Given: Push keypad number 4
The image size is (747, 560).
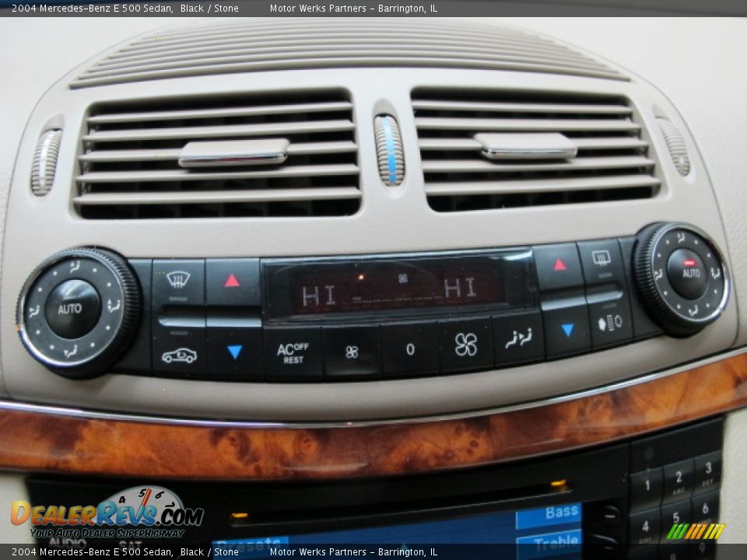Looking at the screenshot, I should [644, 527].
